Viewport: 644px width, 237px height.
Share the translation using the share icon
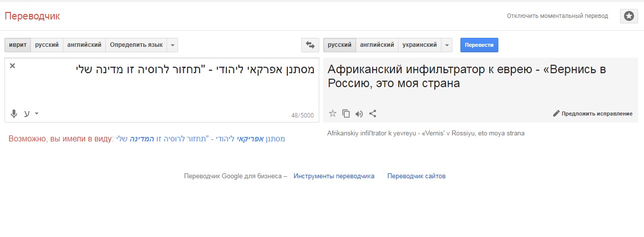coord(373,114)
